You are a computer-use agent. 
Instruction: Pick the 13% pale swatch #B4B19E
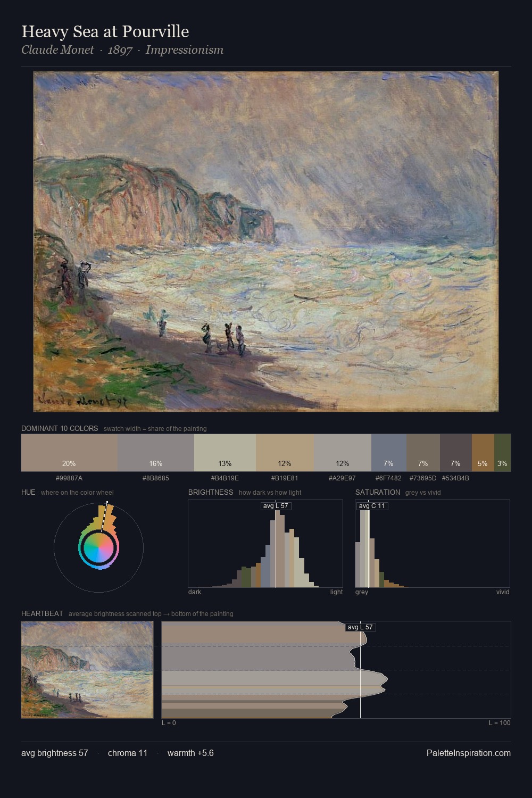[225, 453]
